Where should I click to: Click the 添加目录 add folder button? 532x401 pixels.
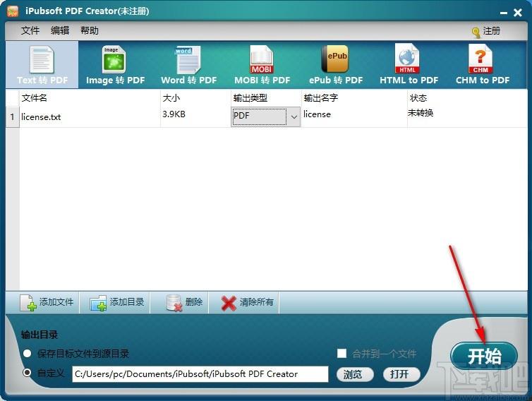point(116,302)
